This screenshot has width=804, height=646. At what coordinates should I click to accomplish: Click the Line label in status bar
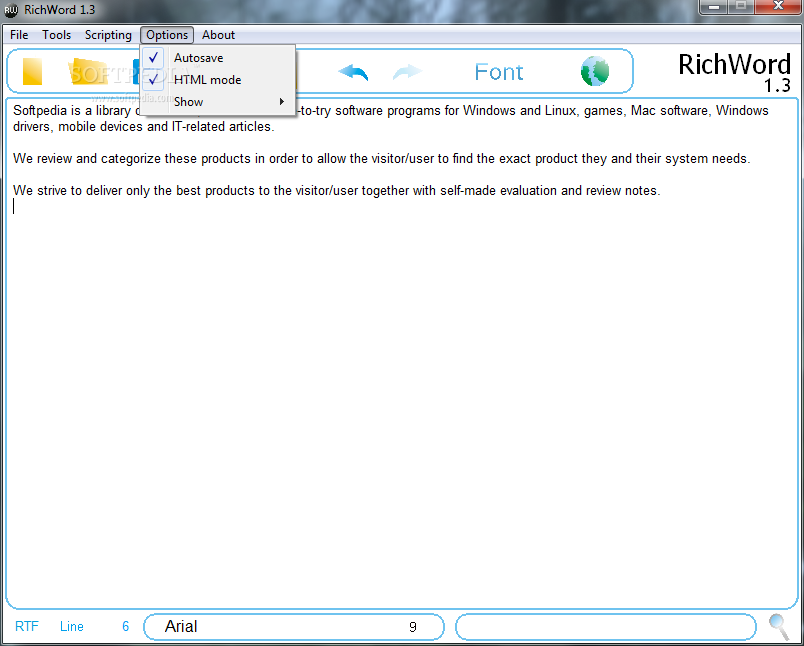click(72, 626)
